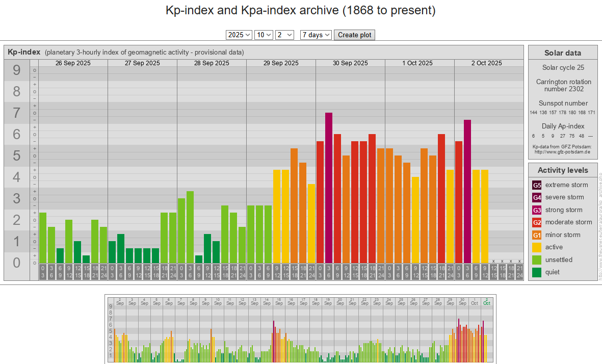
Task: Click the monthly overview chart below the plot
Action: (301, 329)
